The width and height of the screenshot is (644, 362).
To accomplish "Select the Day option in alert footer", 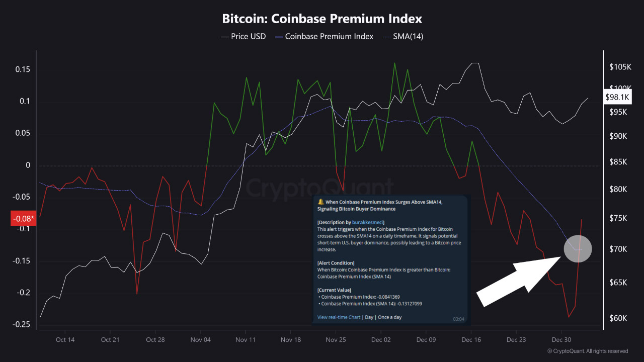I will (x=369, y=317).
